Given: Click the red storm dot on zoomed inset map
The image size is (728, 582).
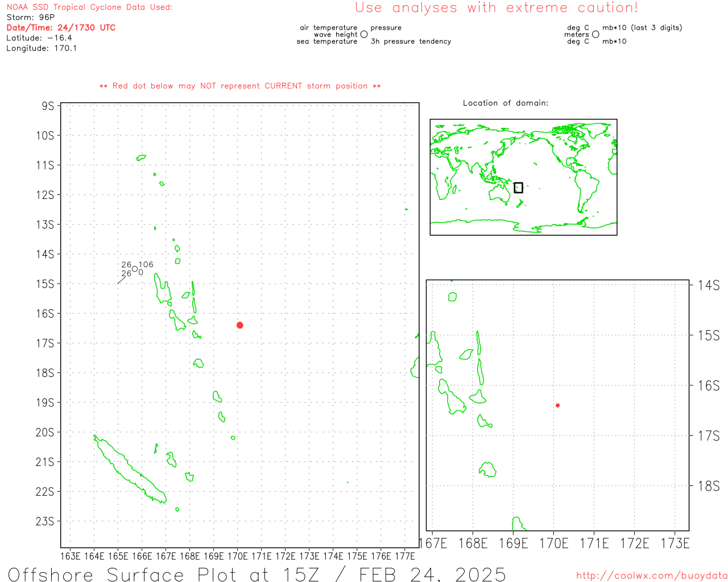Looking at the screenshot, I should click(x=557, y=405).
